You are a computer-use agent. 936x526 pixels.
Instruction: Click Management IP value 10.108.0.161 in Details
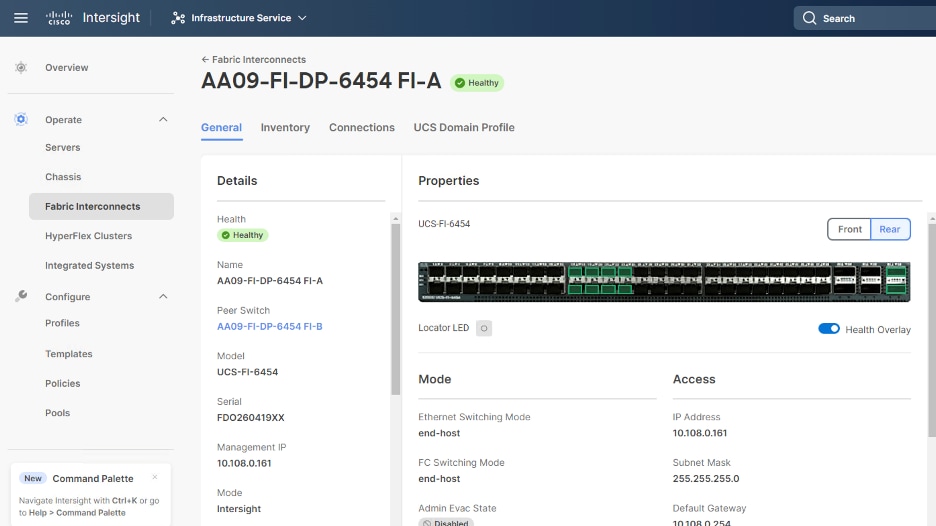tap(244, 463)
